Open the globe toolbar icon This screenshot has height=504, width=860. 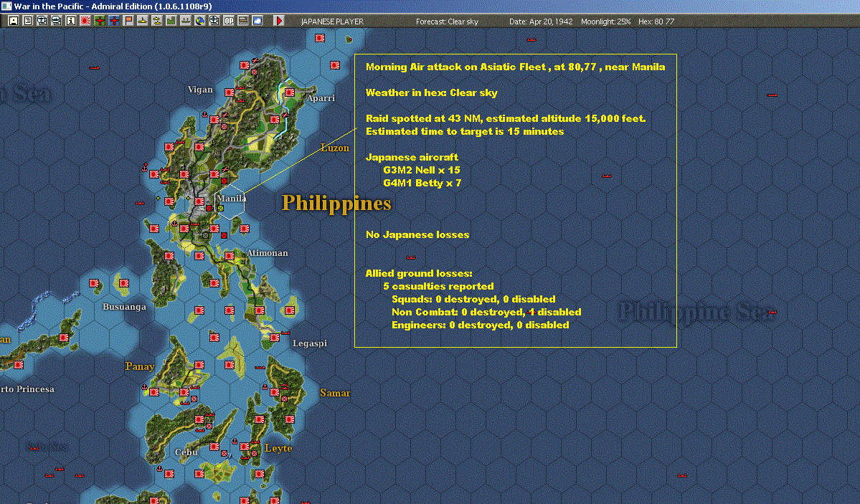(x=199, y=21)
